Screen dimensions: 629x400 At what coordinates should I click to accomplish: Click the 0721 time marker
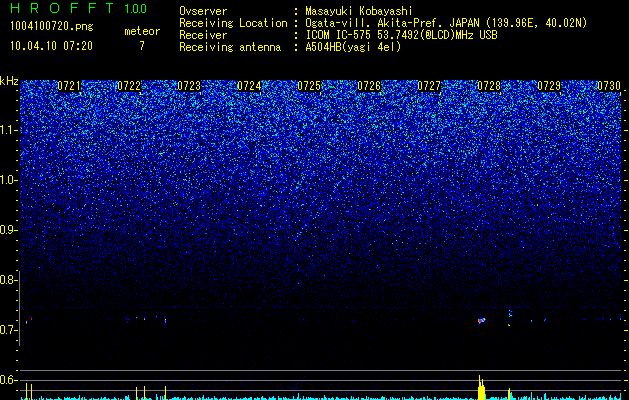pos(69,86)
